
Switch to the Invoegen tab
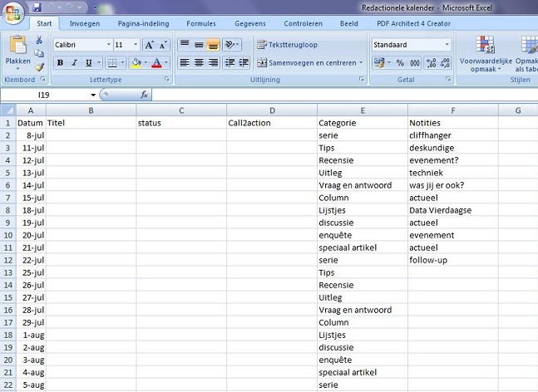(x=85, y=23)
